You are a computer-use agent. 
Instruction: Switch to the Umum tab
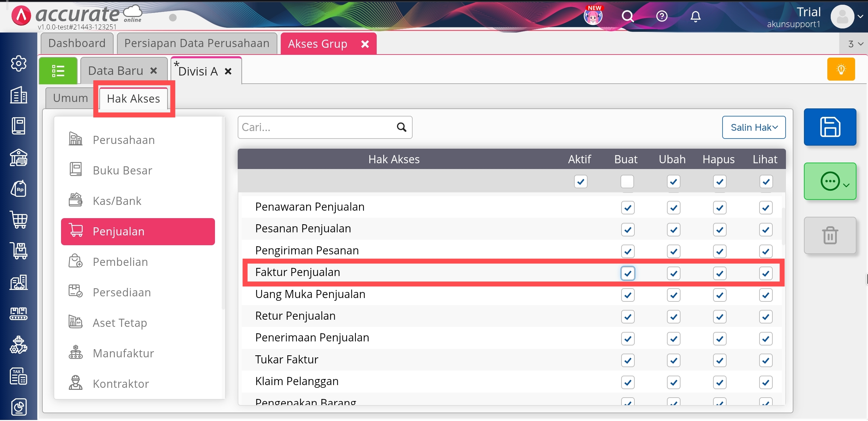pyautogui.click(x=71, y=98)
